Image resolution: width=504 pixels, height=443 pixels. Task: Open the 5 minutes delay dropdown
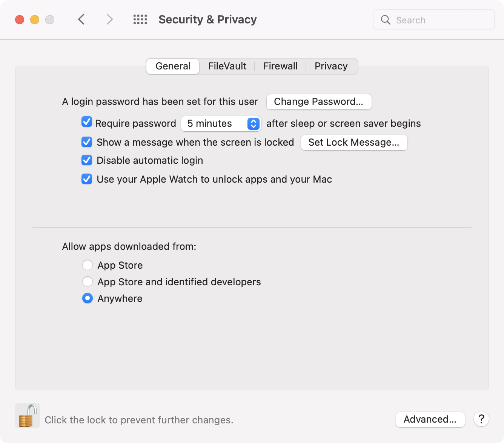221,124
